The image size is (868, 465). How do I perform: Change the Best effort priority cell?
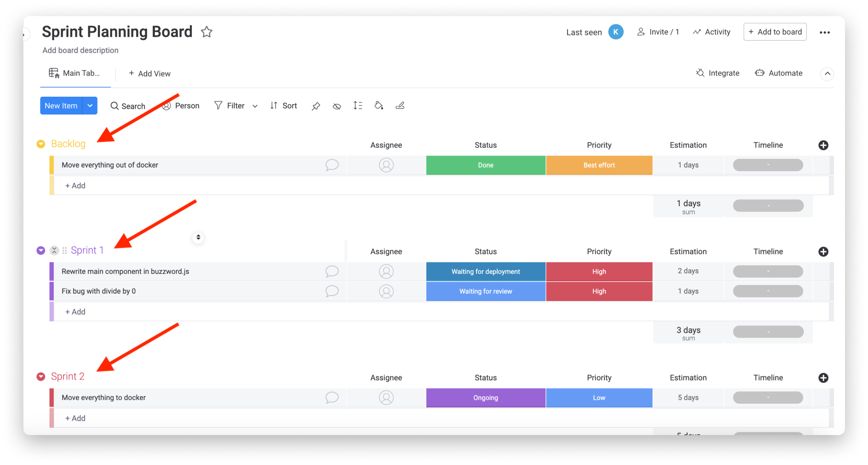(599, 165)
